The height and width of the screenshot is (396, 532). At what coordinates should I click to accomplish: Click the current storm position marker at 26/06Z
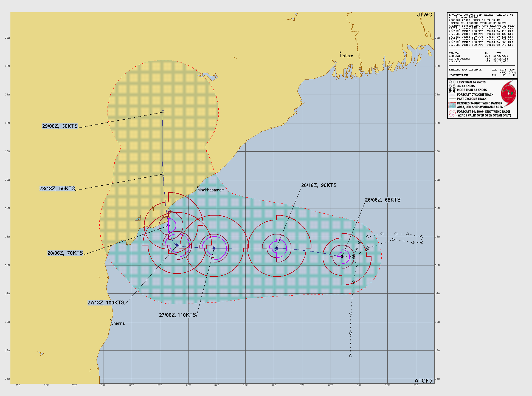tap(342, 257)
